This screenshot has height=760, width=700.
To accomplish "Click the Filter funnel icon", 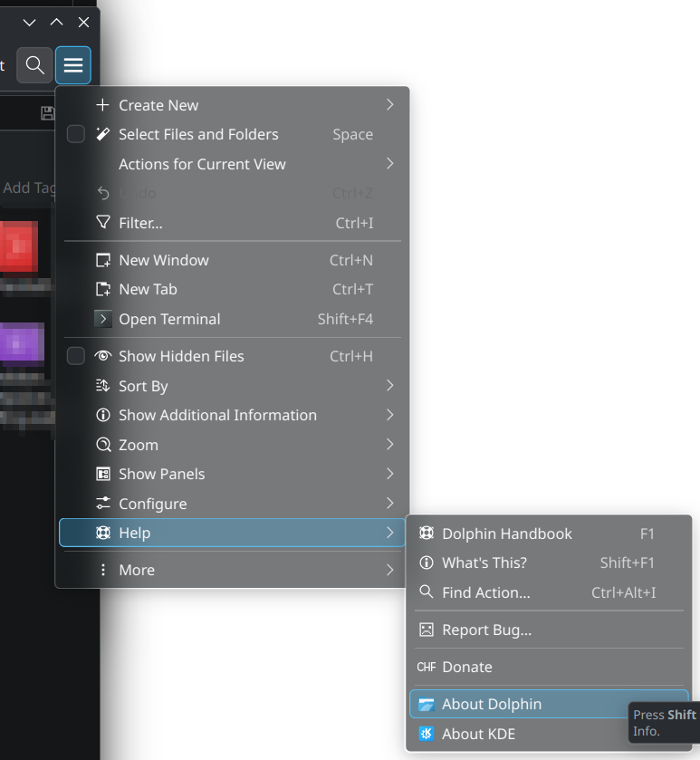I will pyautogui.click(x=103, y=223).
